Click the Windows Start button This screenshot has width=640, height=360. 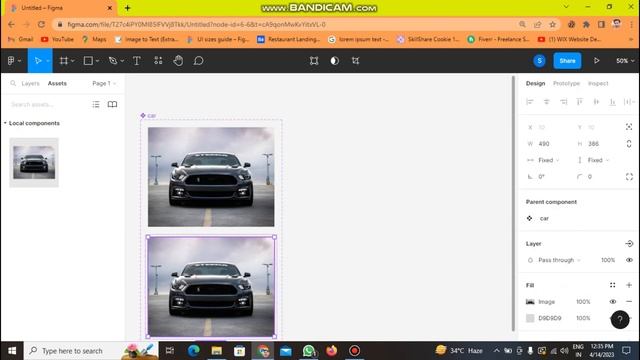point(12,351)
